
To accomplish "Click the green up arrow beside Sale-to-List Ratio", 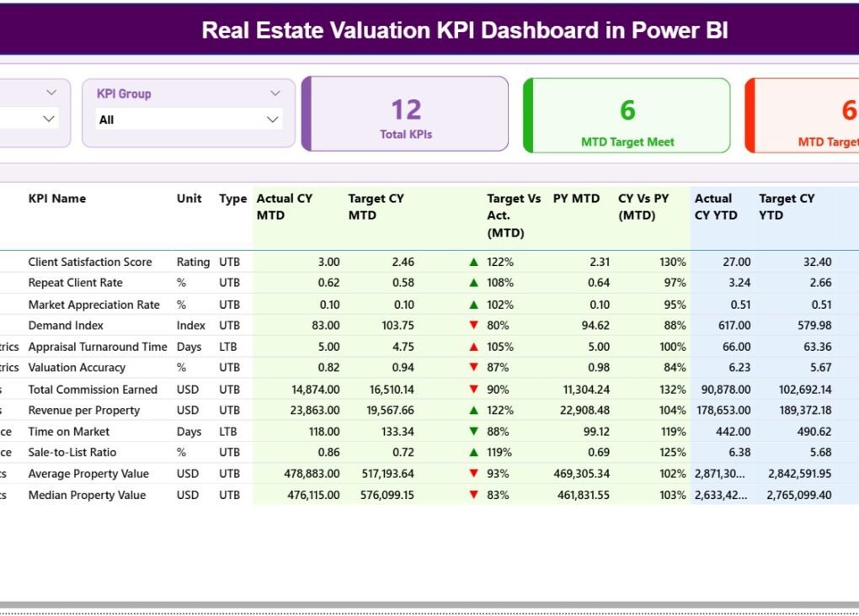I will coord(472,452).
